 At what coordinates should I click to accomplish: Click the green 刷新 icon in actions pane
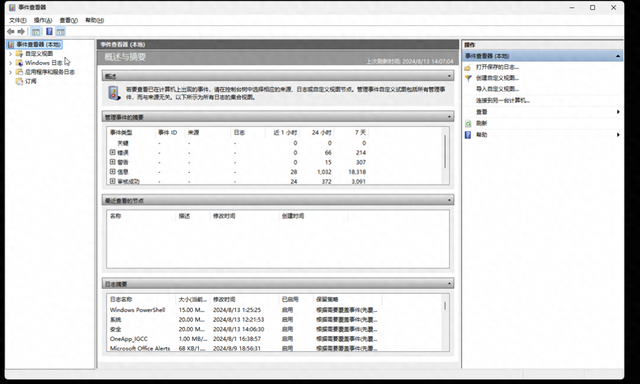click(468, 123)
